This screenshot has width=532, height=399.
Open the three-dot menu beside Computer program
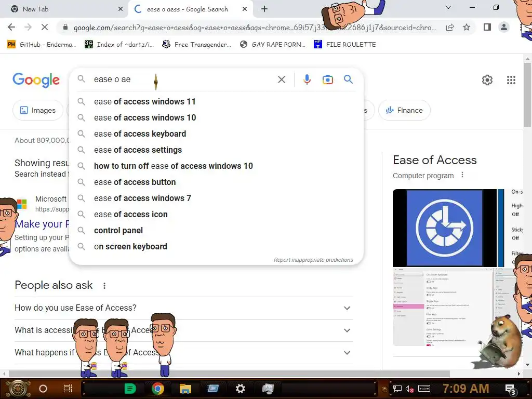pyautogui.click(x=462, y=175)
